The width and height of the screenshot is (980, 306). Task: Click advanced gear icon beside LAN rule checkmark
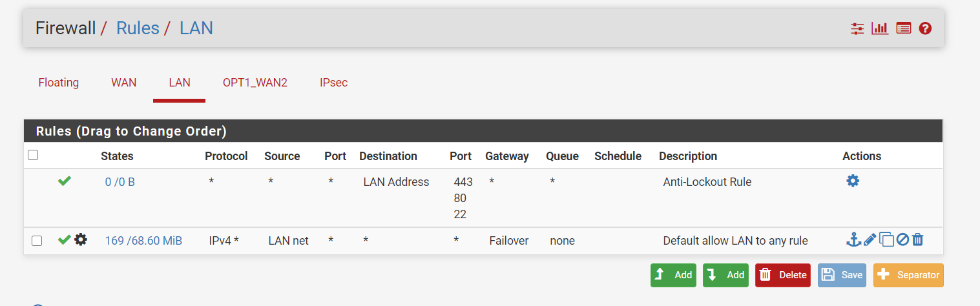coord(80,240)
